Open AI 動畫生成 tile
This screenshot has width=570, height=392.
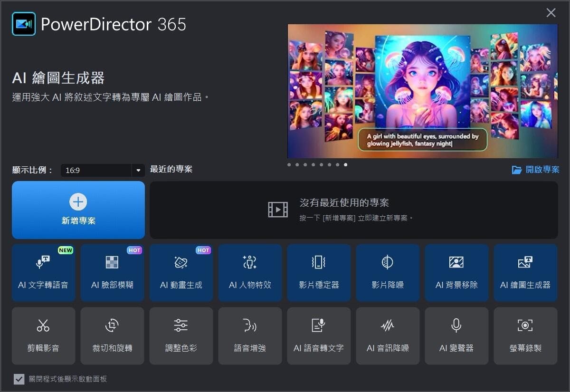[x=181, y=273]
